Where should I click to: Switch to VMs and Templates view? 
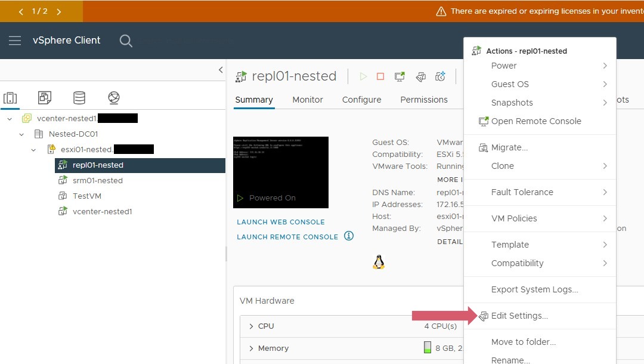(x=45, y=98)
